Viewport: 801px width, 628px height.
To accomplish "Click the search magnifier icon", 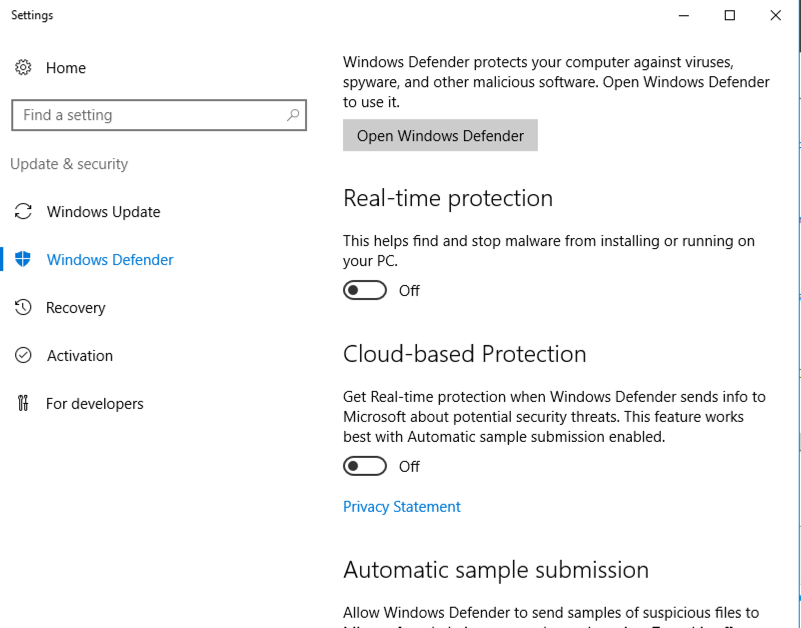I will (293, 115).
